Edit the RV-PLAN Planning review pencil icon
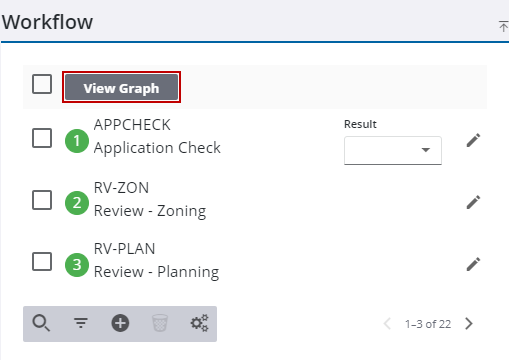509x360 pixels. [473, 264]
